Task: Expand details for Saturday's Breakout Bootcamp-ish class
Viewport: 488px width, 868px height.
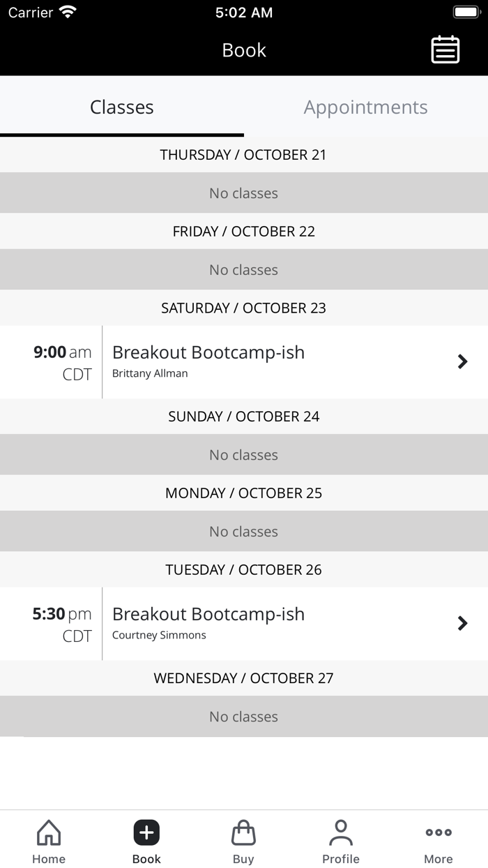Action: [x=244, y=361]
